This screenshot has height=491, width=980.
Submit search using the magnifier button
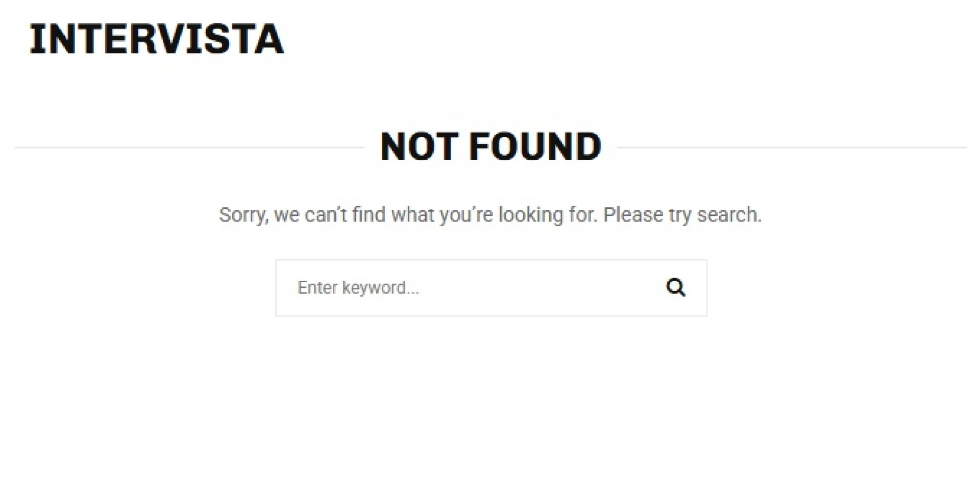[675, 287]
